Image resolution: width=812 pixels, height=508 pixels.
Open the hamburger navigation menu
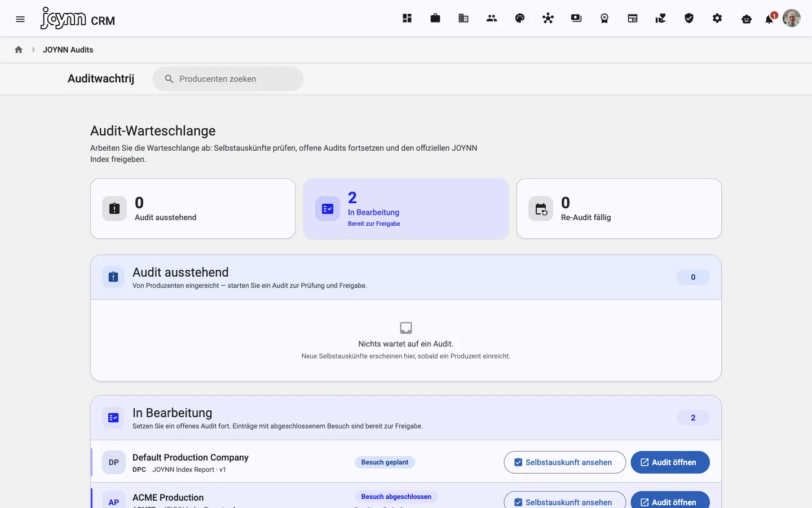pos(20,19)
